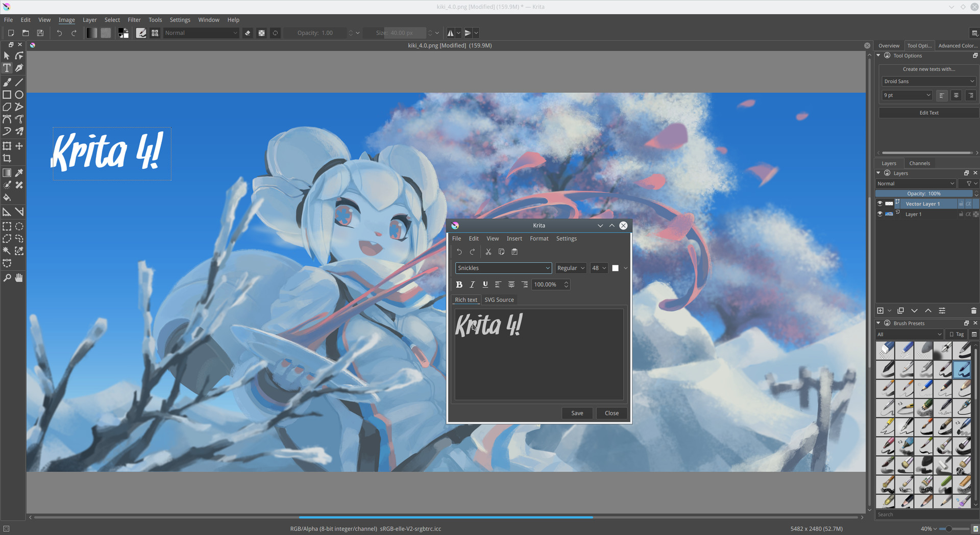Image resolution: width=980 pixels, height=535 pixels.
Task: Open the Snickles font family dropdown
Action: pyautogui.click(x=503, y=268)
